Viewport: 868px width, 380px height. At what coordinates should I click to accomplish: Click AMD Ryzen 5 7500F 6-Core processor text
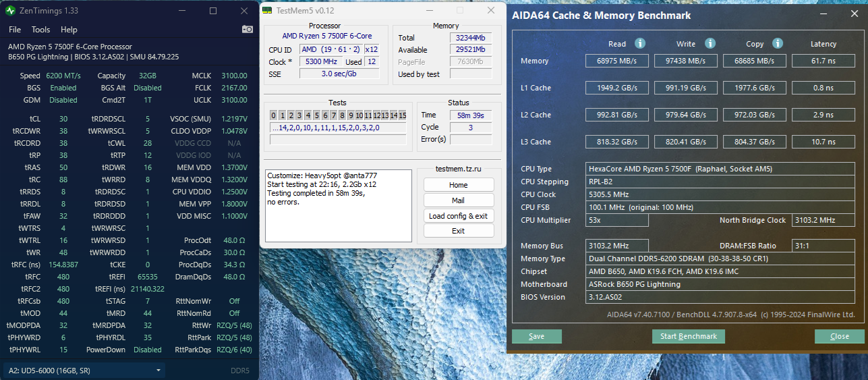[x=326, y=36]
